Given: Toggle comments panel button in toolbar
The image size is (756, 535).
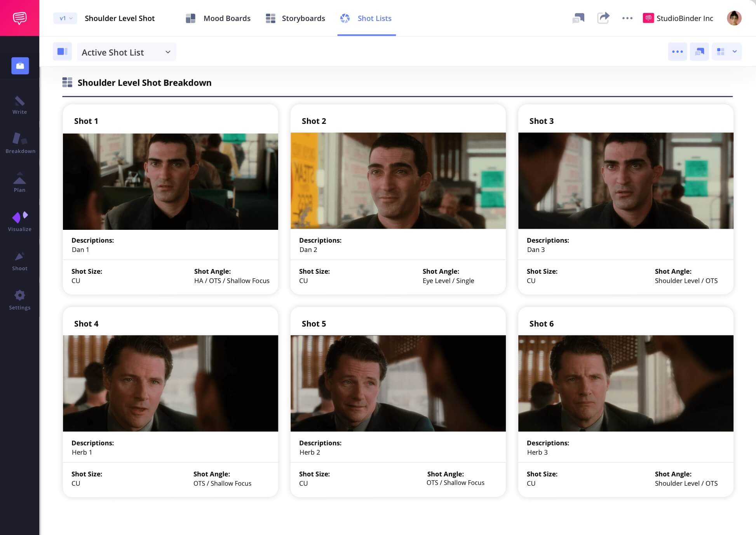Looking at the screenshot, I should tap(699, 52).
